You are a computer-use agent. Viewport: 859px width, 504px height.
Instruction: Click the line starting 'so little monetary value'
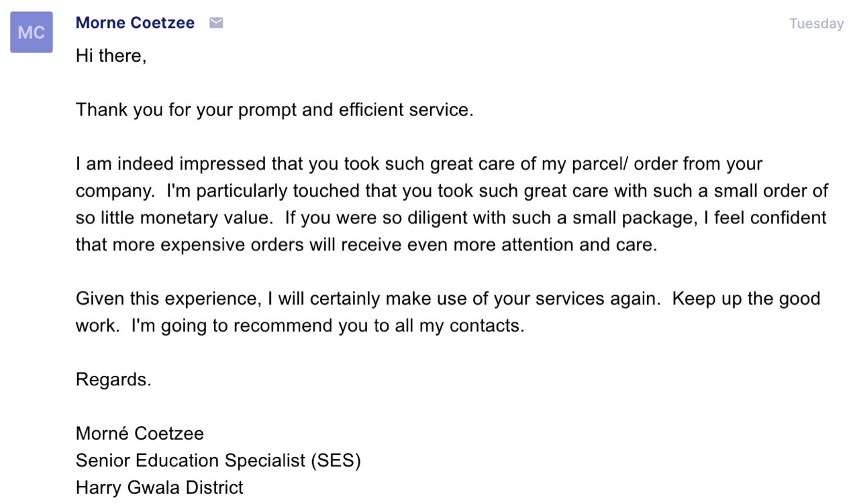[x=451, y=218]
